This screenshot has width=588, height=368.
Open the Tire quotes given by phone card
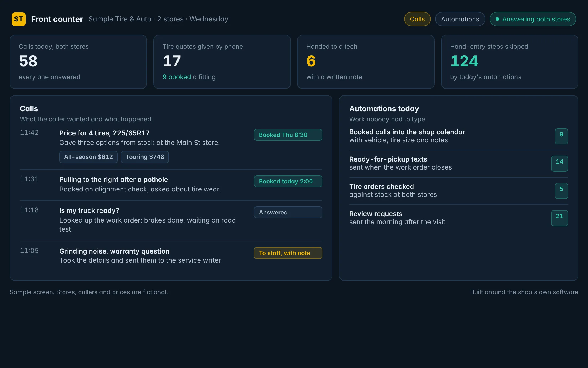pos(222,62)
